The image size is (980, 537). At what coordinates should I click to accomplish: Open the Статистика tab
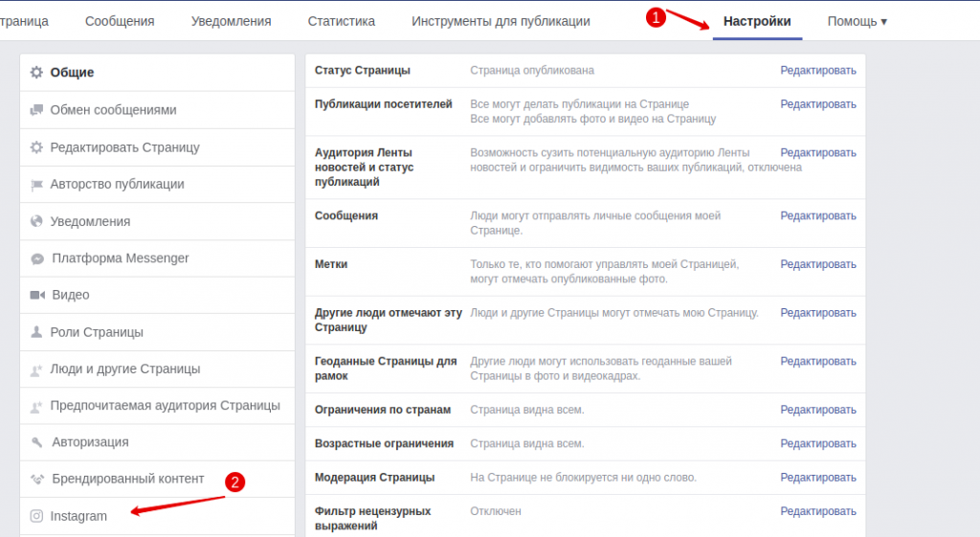342,21
